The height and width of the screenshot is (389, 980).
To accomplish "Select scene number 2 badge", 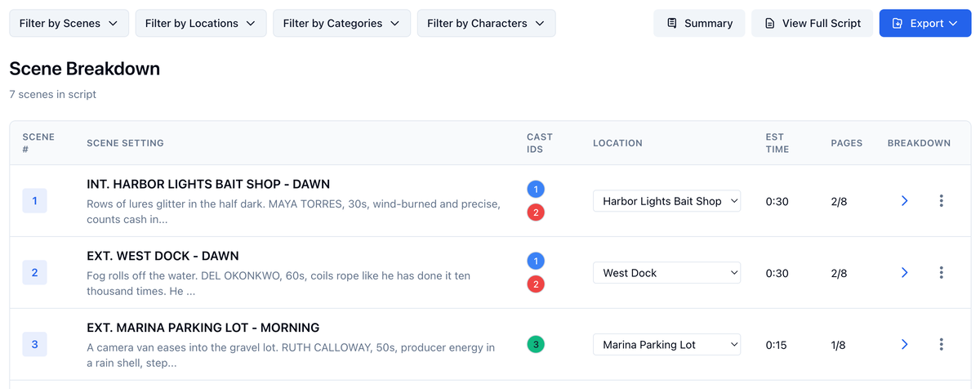I will click(x=34, y=273).
